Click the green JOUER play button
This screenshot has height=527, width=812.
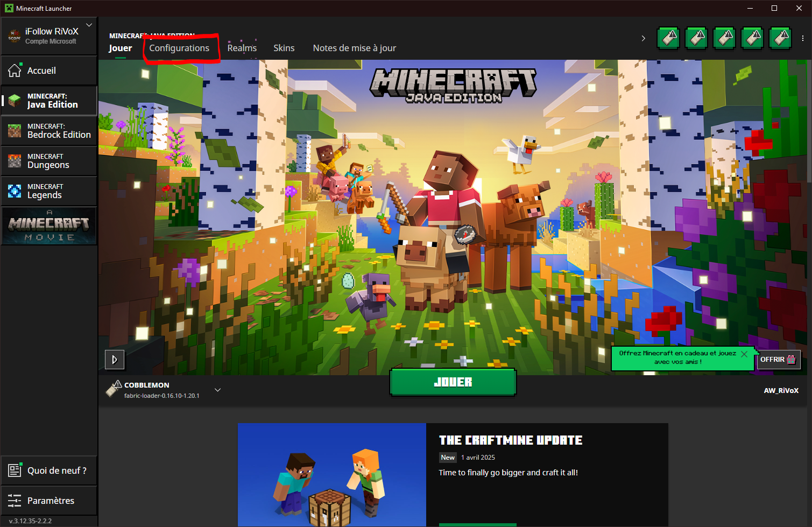click(453, 382)
